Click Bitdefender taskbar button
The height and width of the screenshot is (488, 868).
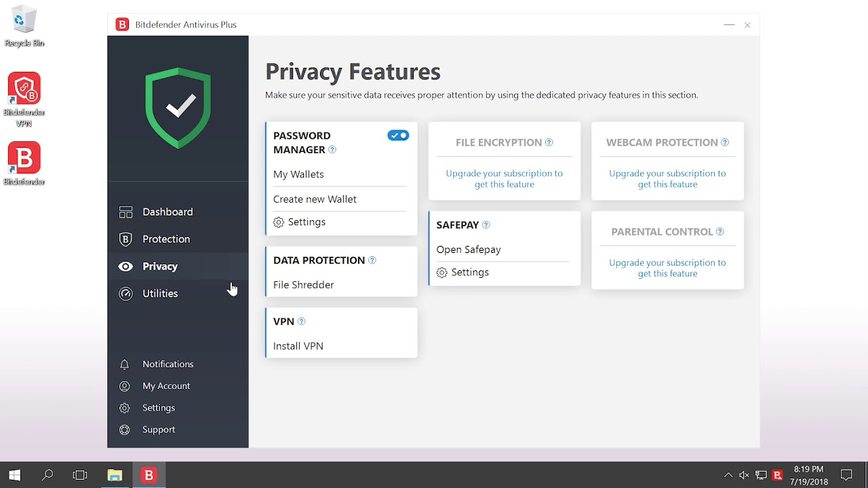[x=149, y=475]
